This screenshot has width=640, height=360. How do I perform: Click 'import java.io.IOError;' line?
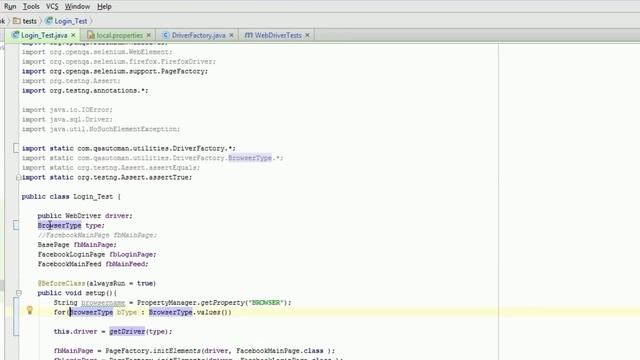click(67, 110)
